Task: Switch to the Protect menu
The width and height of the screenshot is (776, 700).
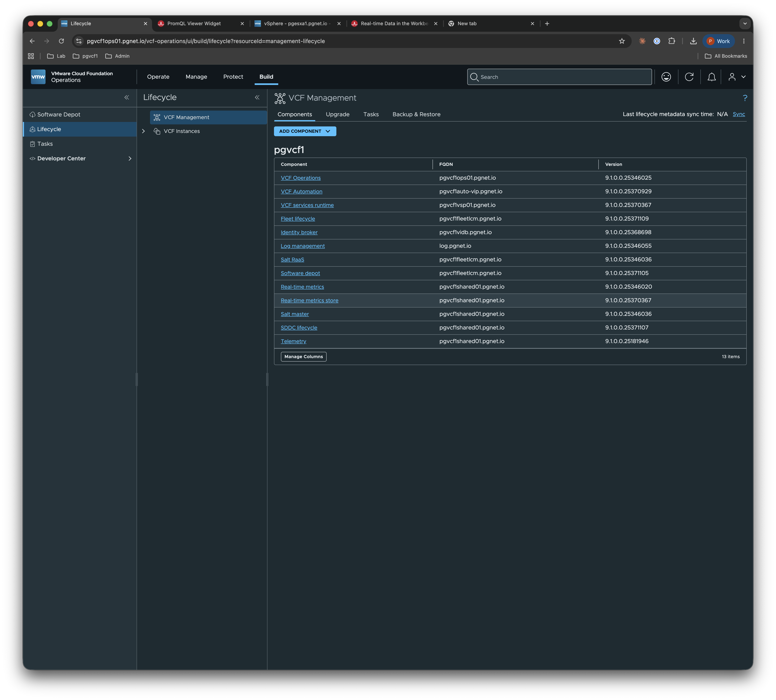Action: 233,77
